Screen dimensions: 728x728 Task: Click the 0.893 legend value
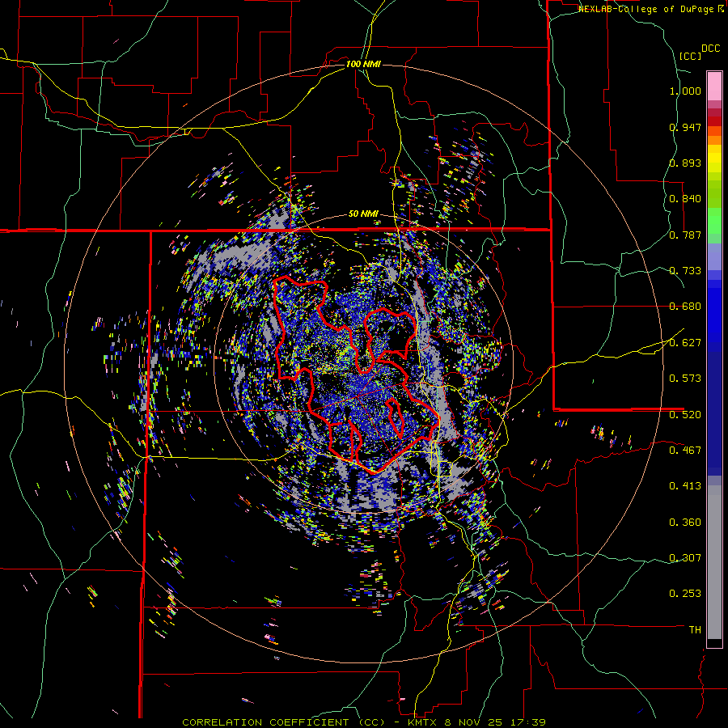coord(685,163)
